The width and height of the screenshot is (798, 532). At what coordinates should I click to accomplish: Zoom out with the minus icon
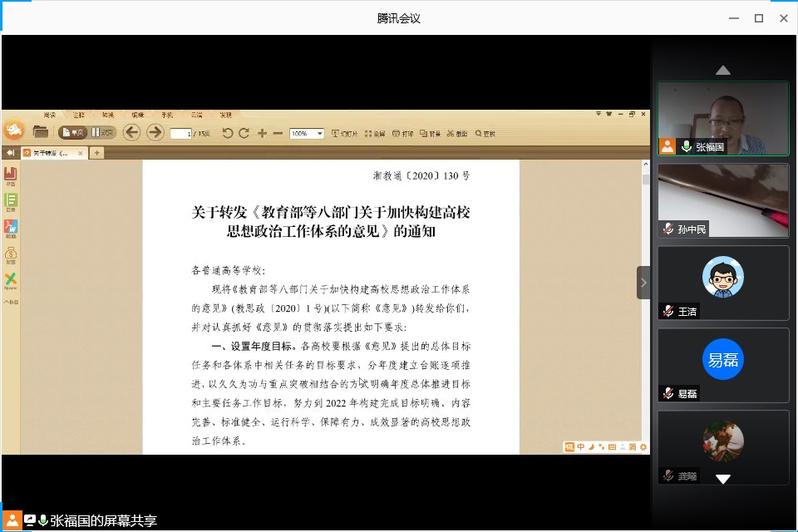[278, 133]
